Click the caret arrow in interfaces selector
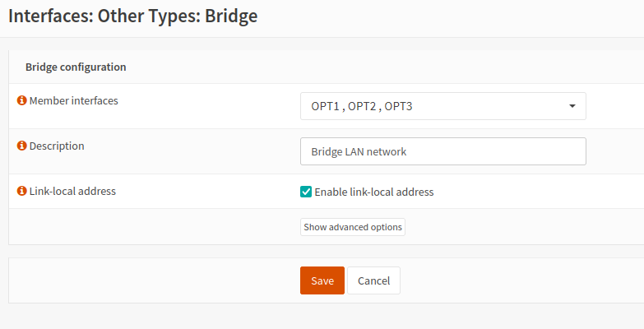Screen dimensions: 644x329 572,106
